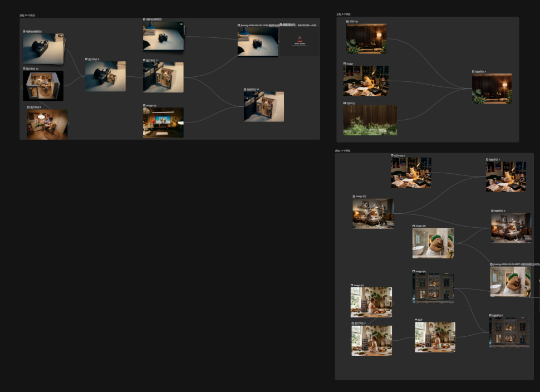Select the forest and wooden fence thumbnail
The width and height of the screenshot is (540, 392).
click(370, 121)
